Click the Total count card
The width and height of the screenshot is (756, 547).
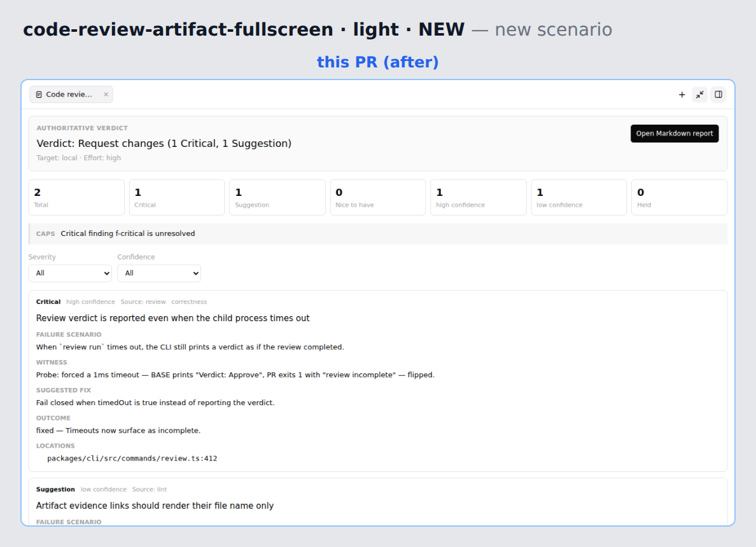pos(76,198)
